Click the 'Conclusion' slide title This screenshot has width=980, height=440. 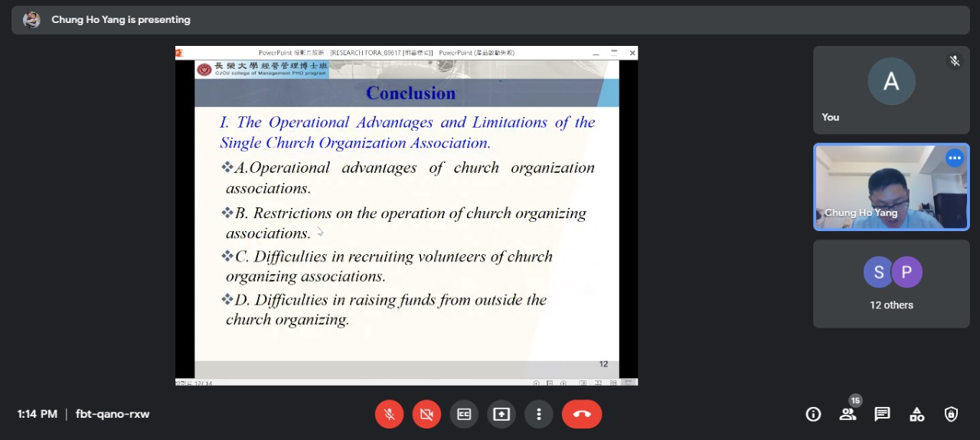(x=410, y=93)
